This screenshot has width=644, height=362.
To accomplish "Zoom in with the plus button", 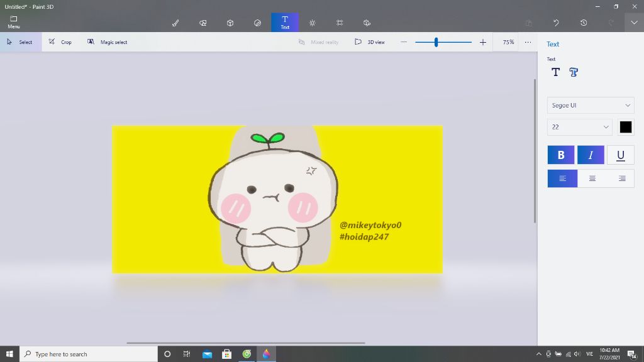I will click(x=483, y=42).
